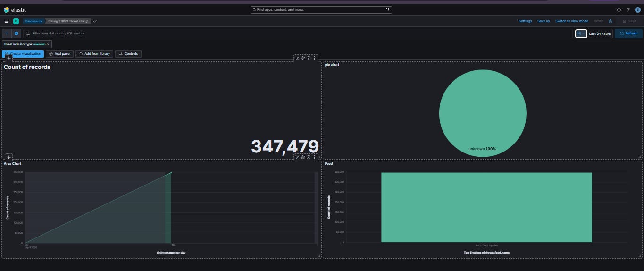Open the Controls menu
This screenshot has height=271, width=644.
click(128, 54)
